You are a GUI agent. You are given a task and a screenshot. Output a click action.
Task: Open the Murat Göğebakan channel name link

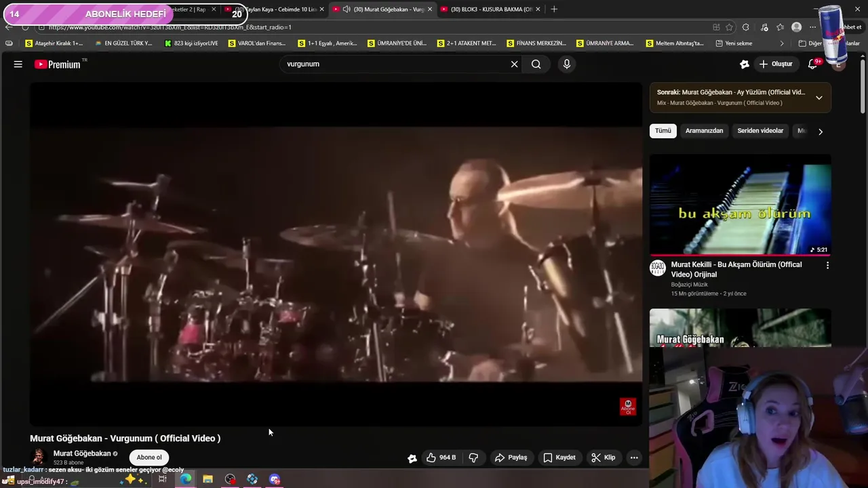[x=82, y=453]
